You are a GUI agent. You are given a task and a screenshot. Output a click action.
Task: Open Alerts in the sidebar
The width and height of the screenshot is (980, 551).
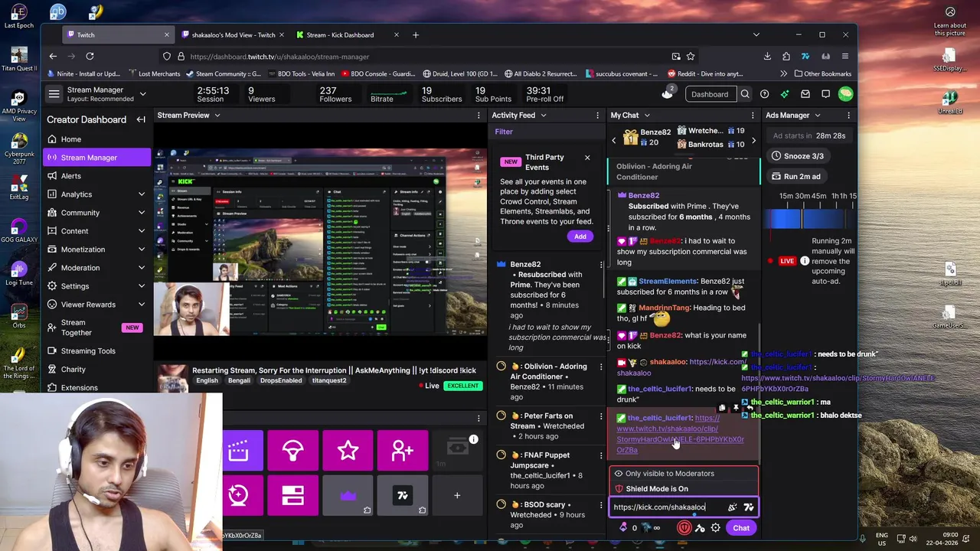98,176
